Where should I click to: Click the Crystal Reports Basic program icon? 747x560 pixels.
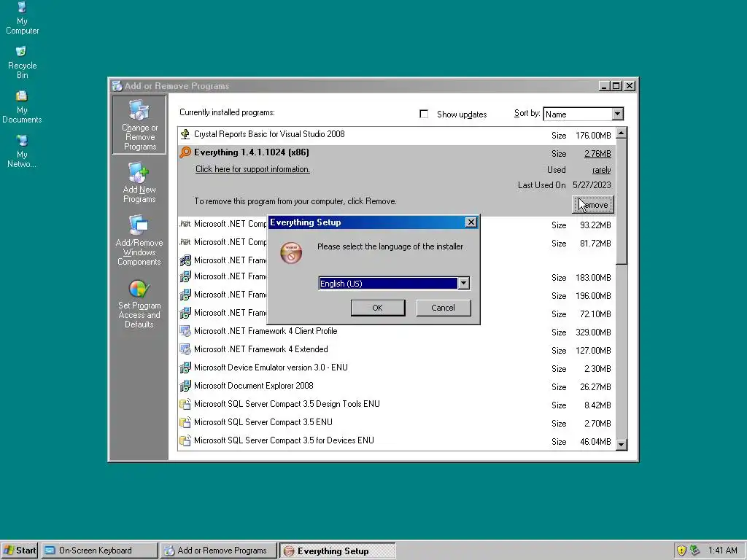point(185,134)
